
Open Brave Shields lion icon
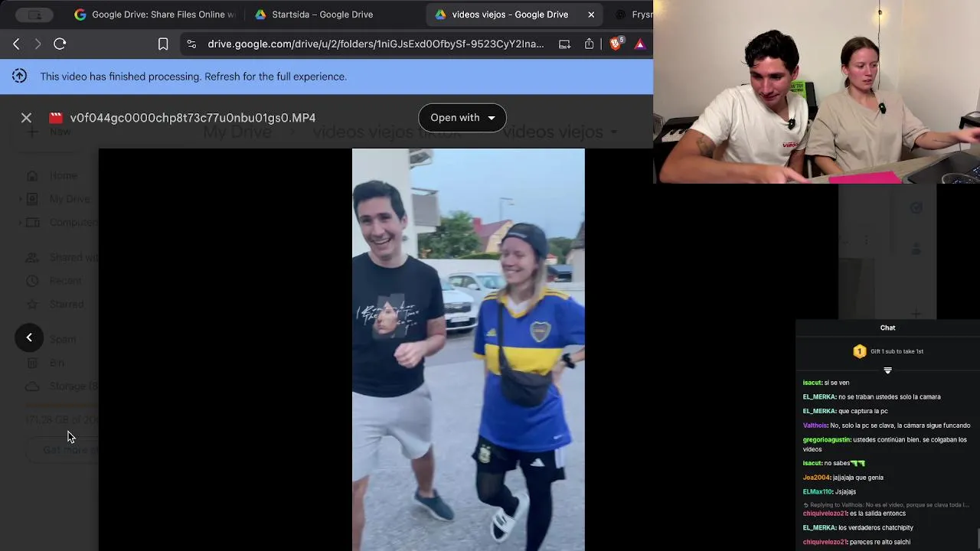point(616,44)
